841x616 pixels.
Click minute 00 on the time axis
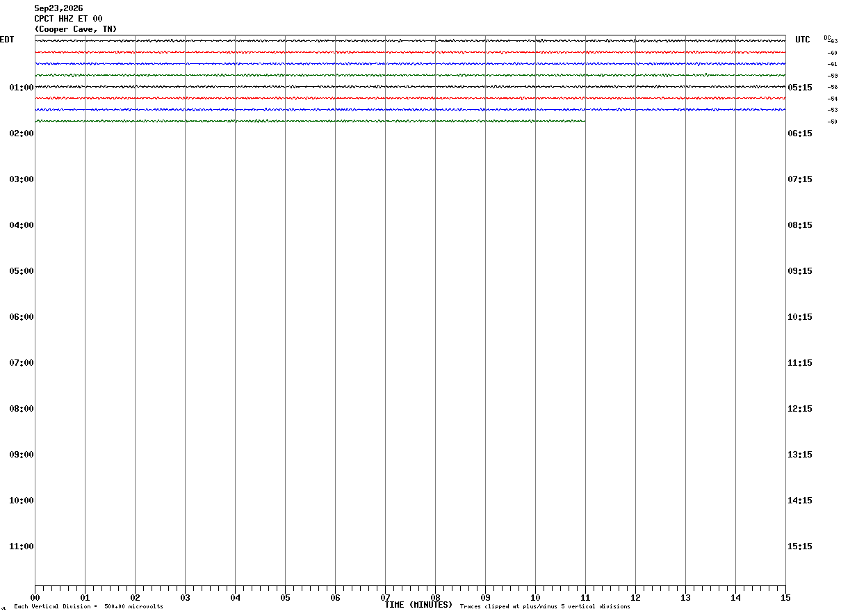(x=35, y=597)
